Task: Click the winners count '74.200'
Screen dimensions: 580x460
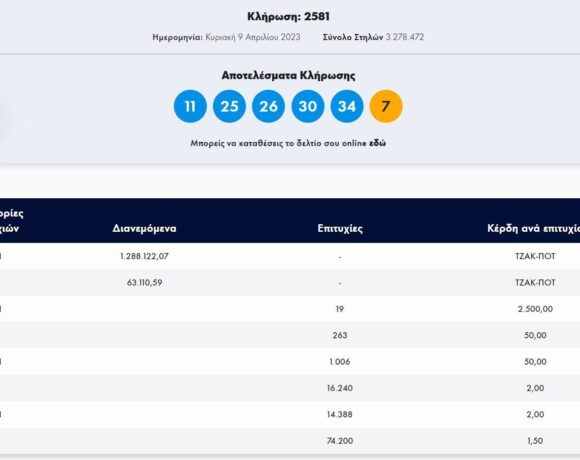Action: (340, 441)
